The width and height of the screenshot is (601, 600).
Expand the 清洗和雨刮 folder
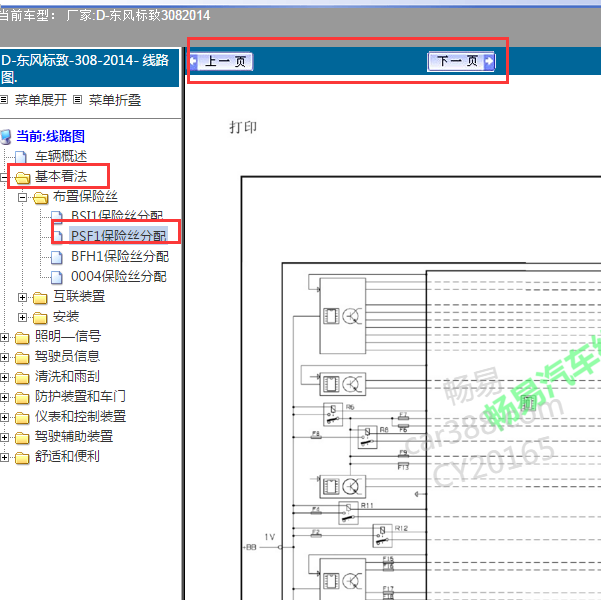(5, 377)
